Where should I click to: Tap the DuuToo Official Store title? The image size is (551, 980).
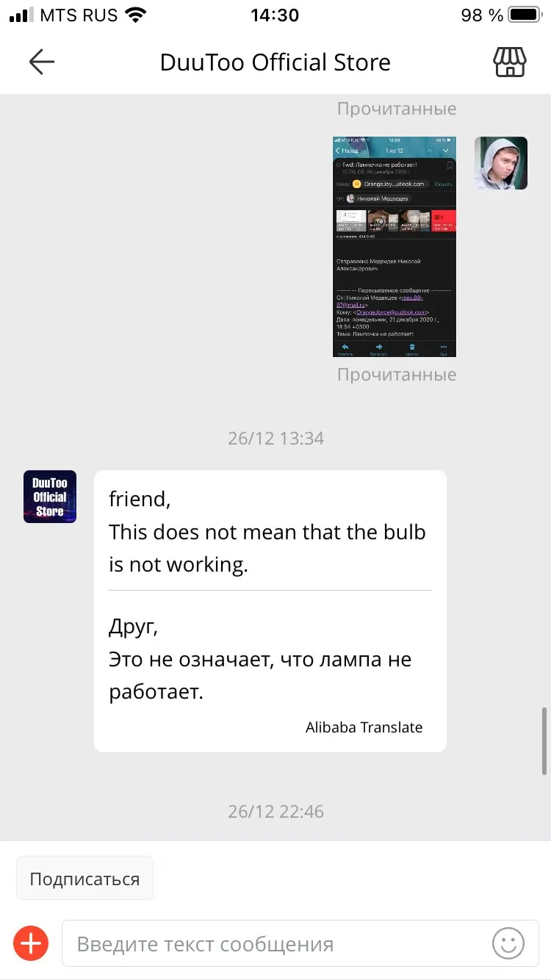[x=275, y=62]
